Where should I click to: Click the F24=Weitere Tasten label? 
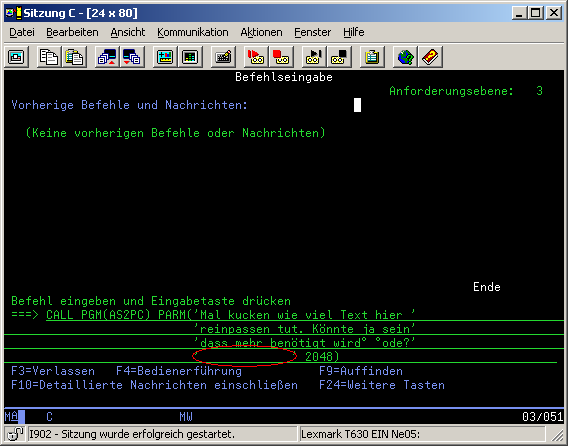tap(382, 385)
